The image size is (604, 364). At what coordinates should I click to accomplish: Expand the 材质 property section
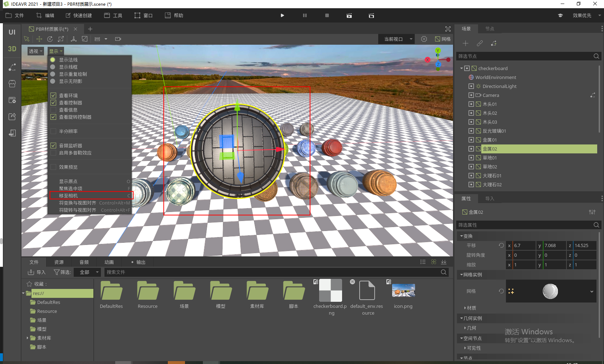[471, 308]
